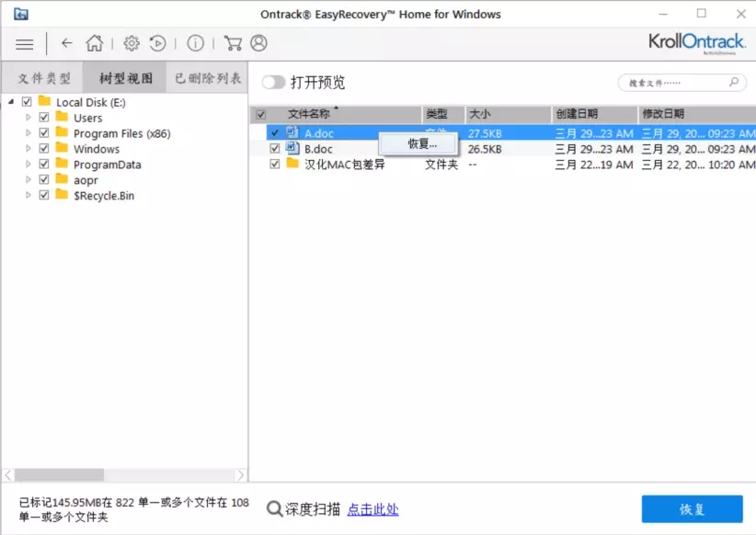756x535 pixels.
Task: Click the deep scan magnifier icon
Action: (x=274, y=509)
